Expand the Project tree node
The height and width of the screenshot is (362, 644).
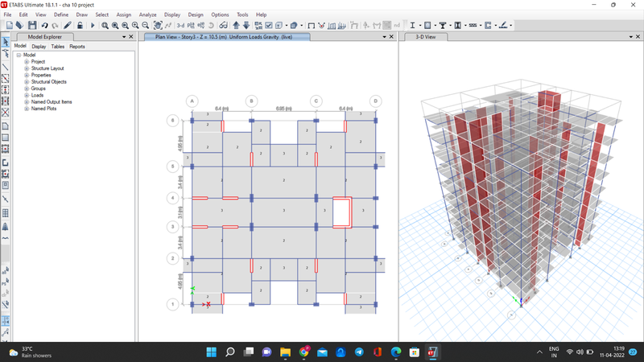point(27,62)
